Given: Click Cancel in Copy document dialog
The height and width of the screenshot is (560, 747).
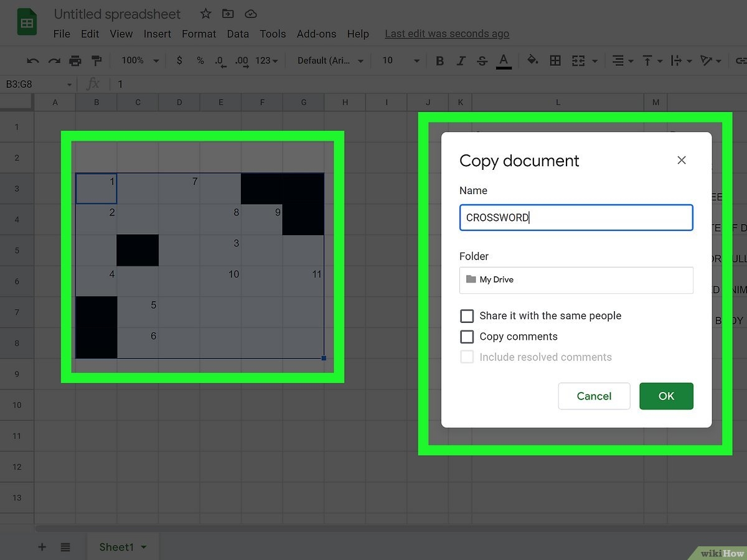Looking at the screenshot, I should click(594, 396).
